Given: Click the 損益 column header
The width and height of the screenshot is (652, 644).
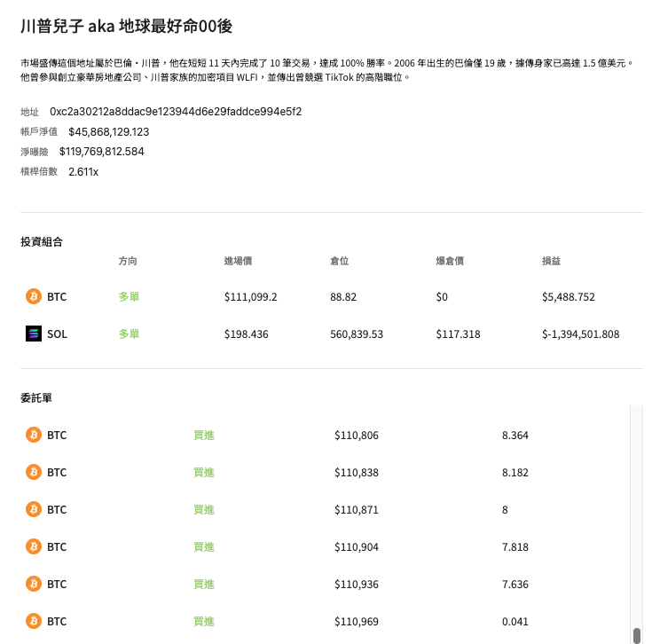Looking at the screenshot, I should 551,261.
